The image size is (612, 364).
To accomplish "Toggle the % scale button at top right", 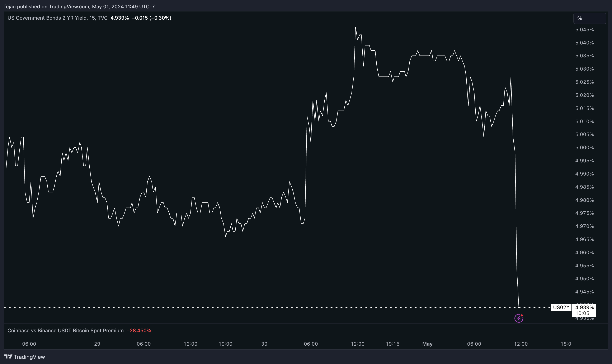I will click(589, 18).
